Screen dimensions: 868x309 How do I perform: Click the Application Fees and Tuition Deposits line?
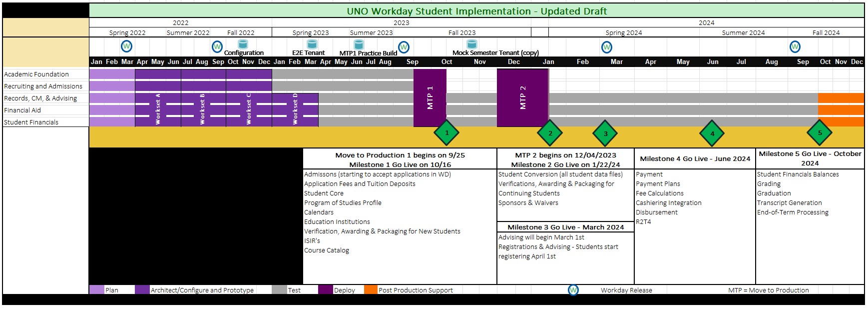pos(360,183)
